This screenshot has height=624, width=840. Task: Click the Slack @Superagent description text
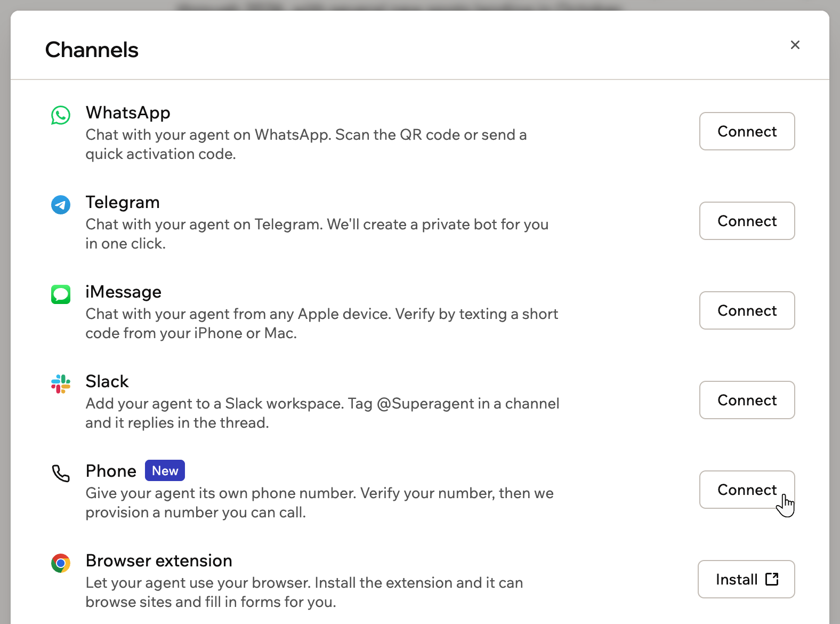point(322,413)
